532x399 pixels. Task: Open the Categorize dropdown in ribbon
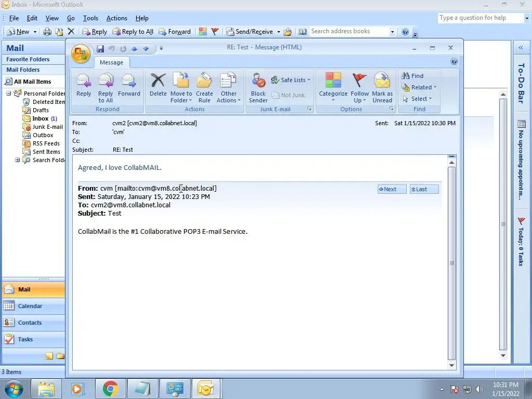pyautogui.click(x=333, y=100)
